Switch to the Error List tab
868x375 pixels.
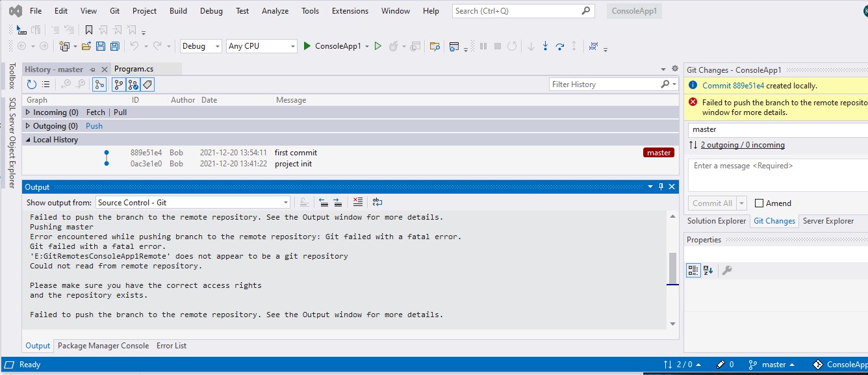172,346
